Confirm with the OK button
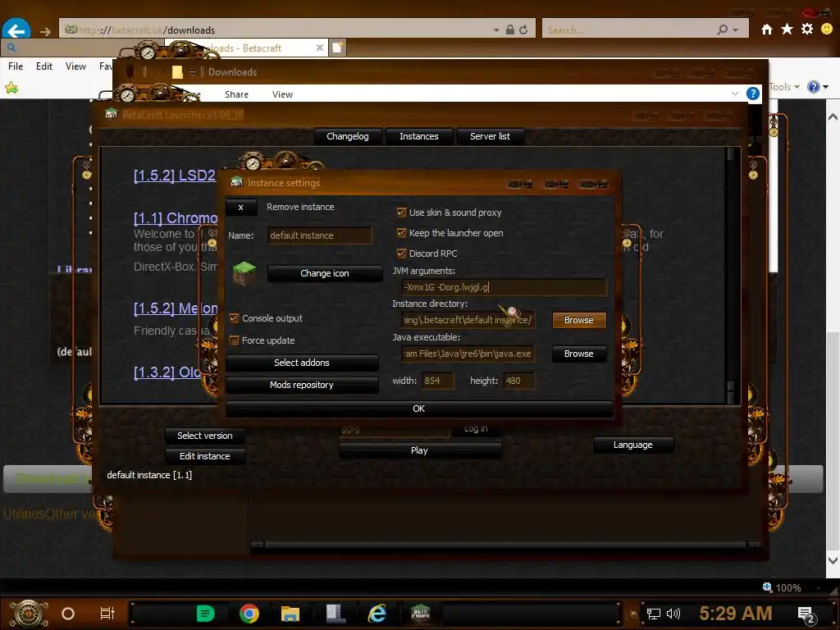 pyautogui.click(x=419, y=409)
